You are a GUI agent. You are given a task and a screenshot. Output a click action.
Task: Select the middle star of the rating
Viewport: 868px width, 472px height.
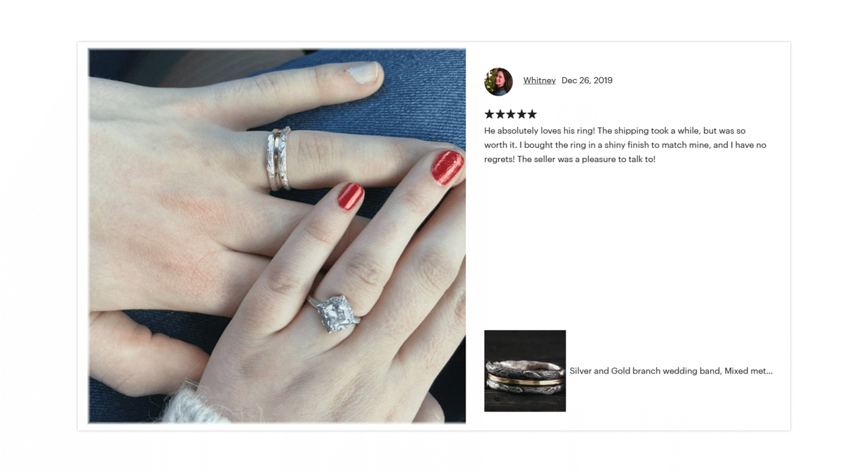pyautogui.click(x=511, y=114)
